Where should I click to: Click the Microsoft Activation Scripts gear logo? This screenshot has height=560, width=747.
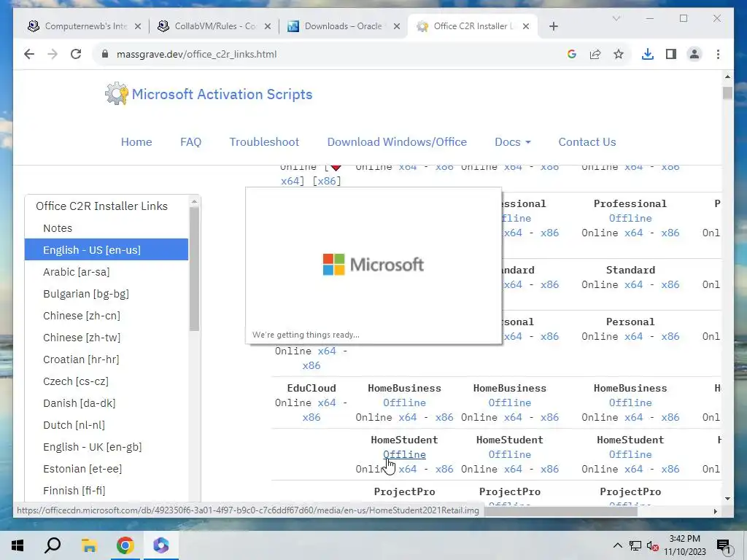(x=116, y=94)
